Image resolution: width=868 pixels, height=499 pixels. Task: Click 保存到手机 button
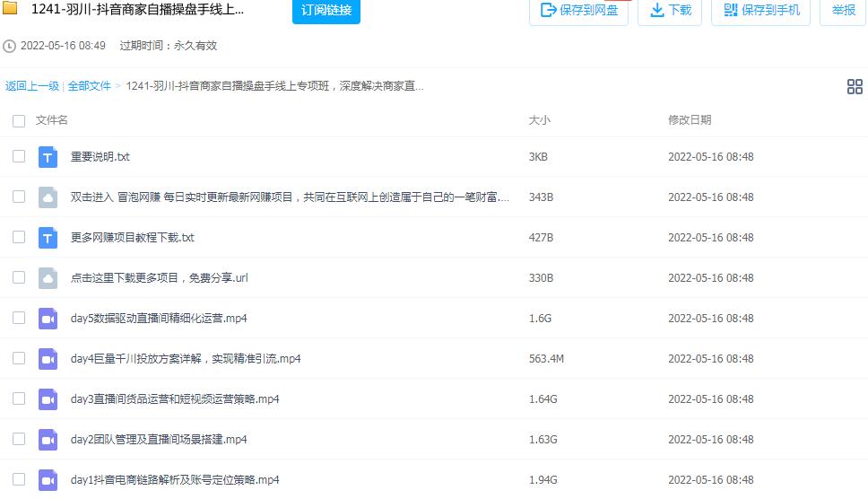coord(760,11)
